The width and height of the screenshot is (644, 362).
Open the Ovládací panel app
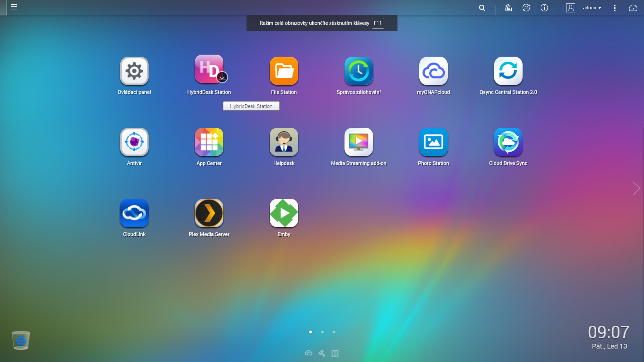(x=134, y=71)
